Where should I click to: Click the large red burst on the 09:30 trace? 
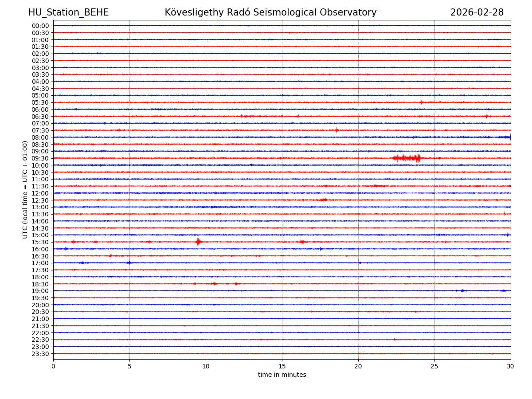408,158
